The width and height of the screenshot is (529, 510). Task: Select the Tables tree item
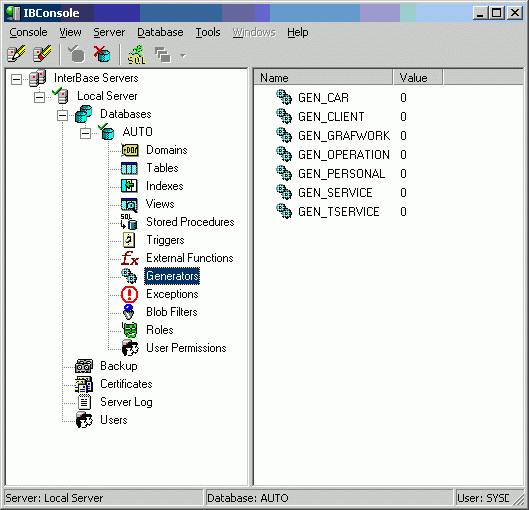(x=162, y=168)
